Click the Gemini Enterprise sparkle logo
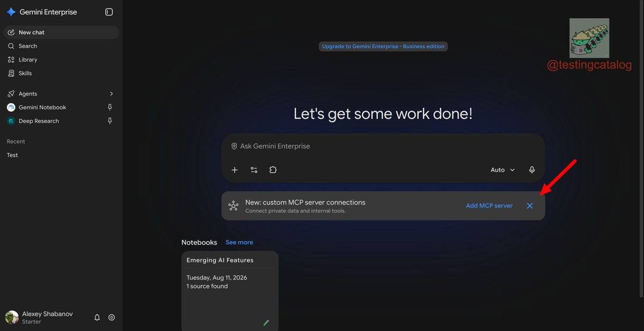The width and height of the screenshot is (644, 331). 11,12
